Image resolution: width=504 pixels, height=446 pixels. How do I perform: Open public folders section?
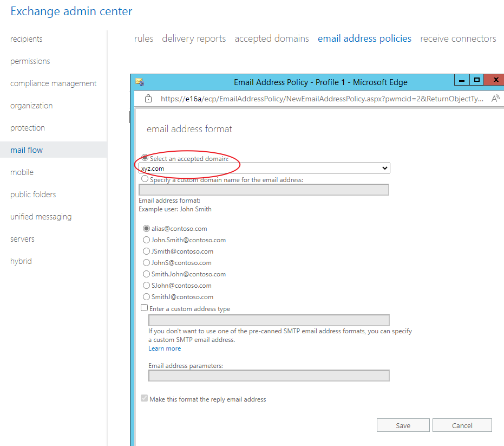pos(33,195)
